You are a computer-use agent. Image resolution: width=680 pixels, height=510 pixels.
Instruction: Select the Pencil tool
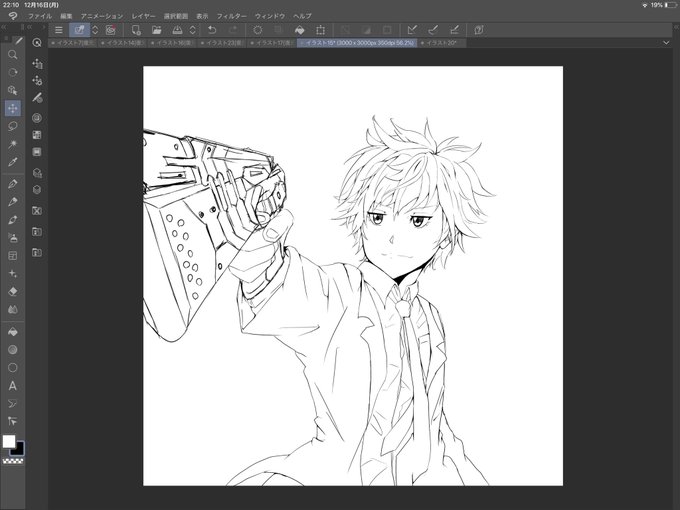13,202
